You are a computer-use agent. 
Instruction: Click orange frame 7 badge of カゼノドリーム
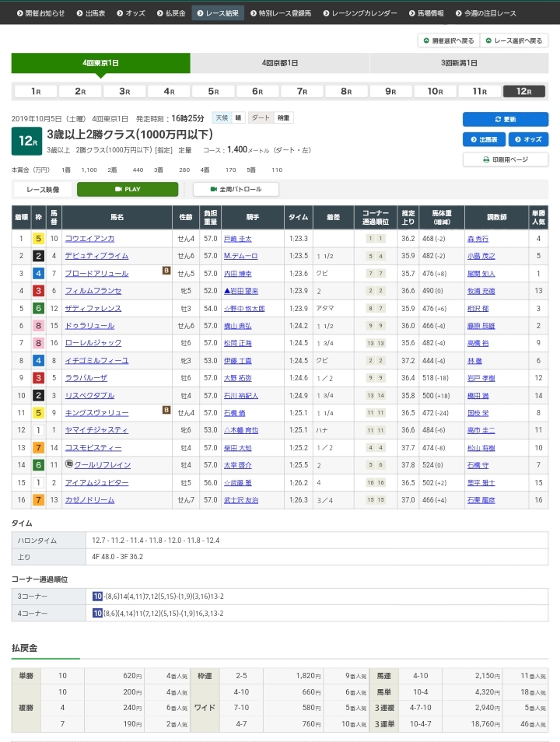[38, 500]
